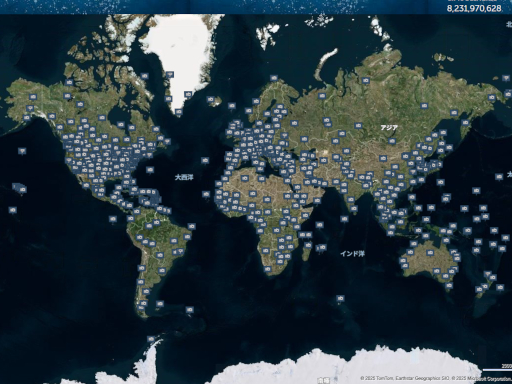This screenshot has height=384, width=512.
Task: Open the marker at the Cape of South Africa
Action: [267, 269]
